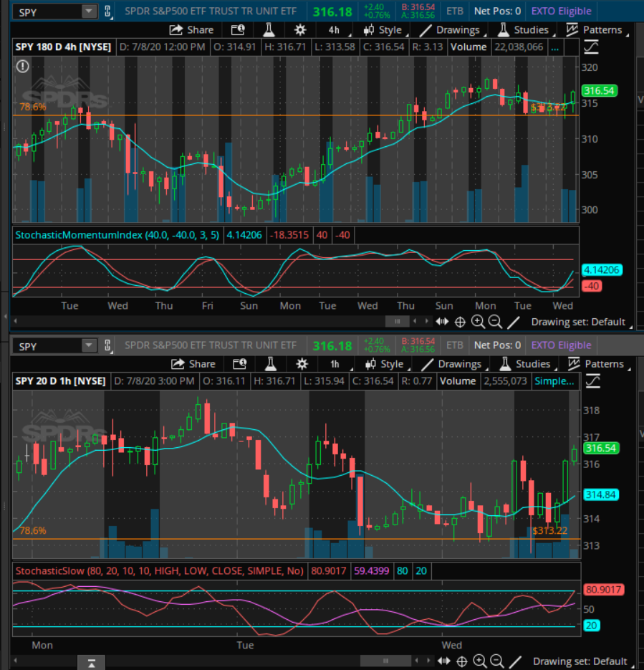Step the top chart right with the small right arrow
The height and width of the screenshot is (670, 644).
(426, 321)
